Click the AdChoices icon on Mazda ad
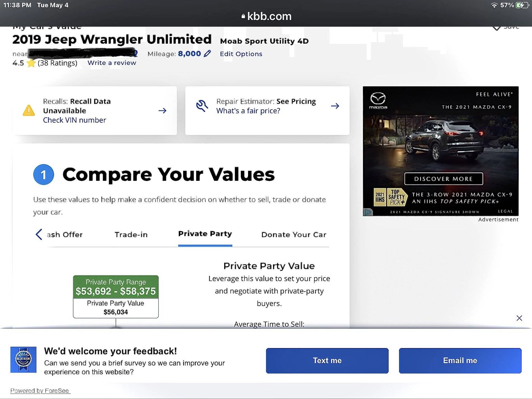This screenshot has width=532, height=399. [368, 212]
